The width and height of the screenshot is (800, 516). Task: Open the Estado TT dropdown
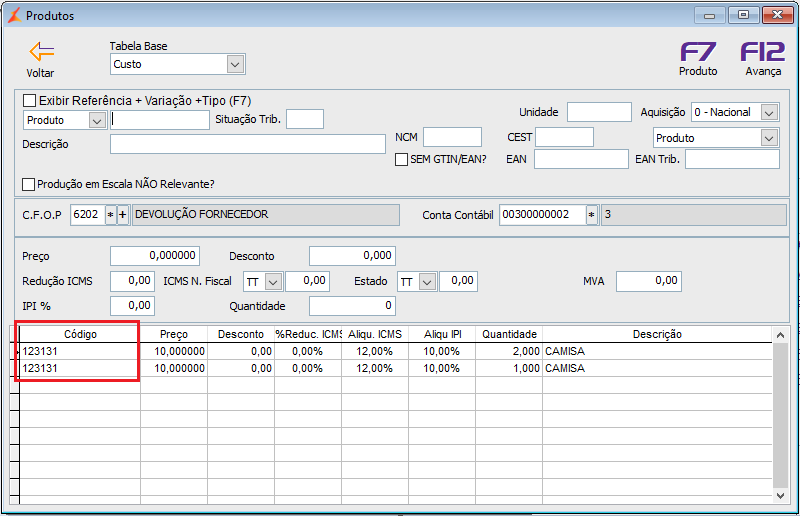coord(428,281)
